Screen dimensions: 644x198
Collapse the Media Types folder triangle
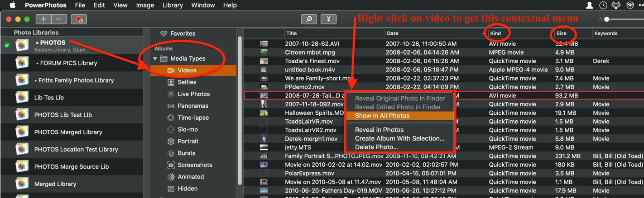coord(155,59)
